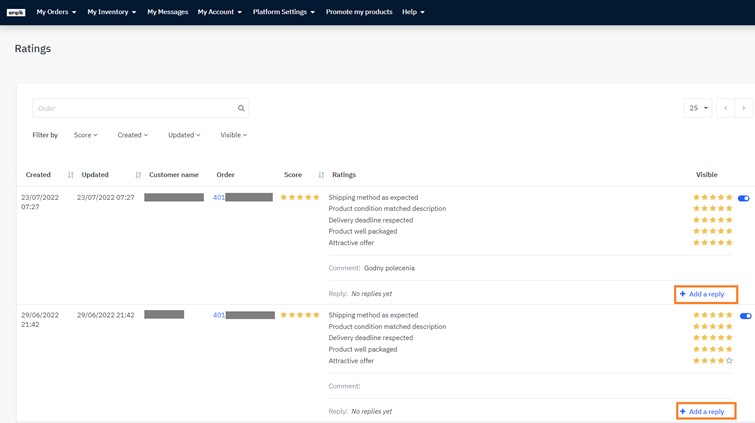Change page size using the 25 dropdown
The height and width of the screenshot is (423, 755).
(697, 108)
